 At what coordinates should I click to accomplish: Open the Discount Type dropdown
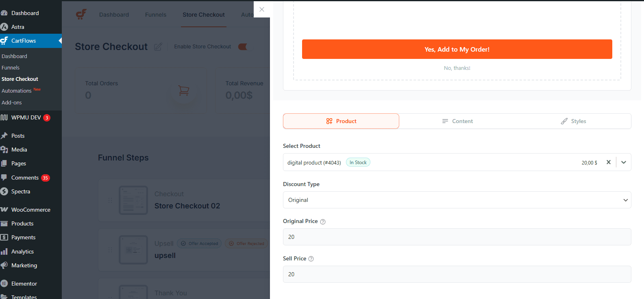point(457,200)
